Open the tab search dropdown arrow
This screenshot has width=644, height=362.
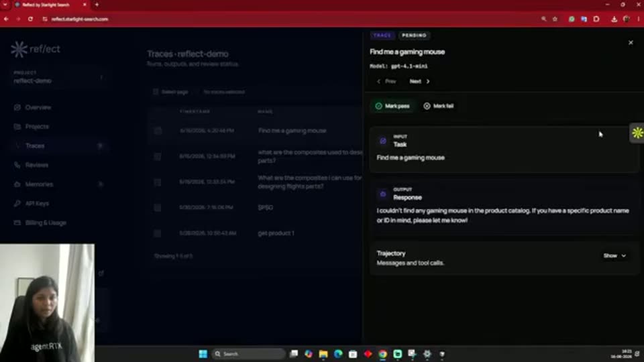[x=5, y=5]
